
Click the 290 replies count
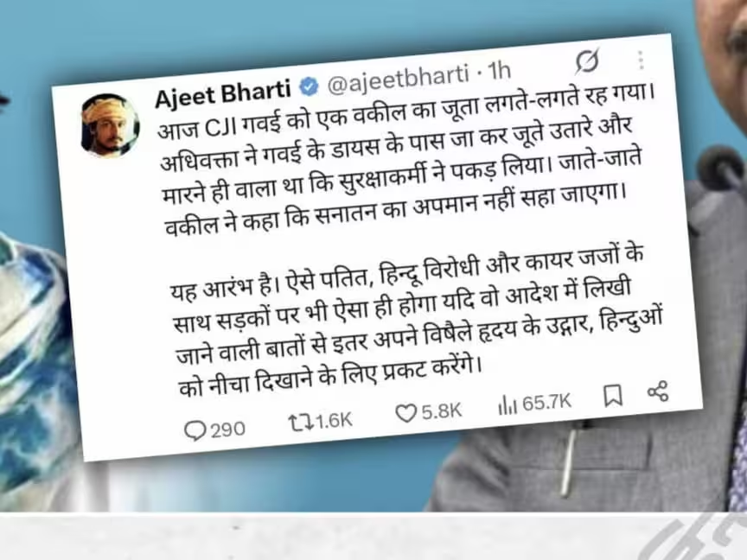(x=227, y=430)
